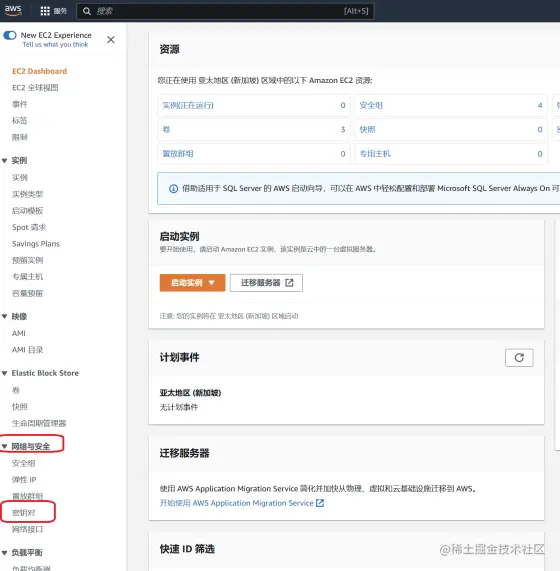This screenshot has height=571, width=560.
Task: Open 专属主机 in the sidebar
Action: (27, 277)
